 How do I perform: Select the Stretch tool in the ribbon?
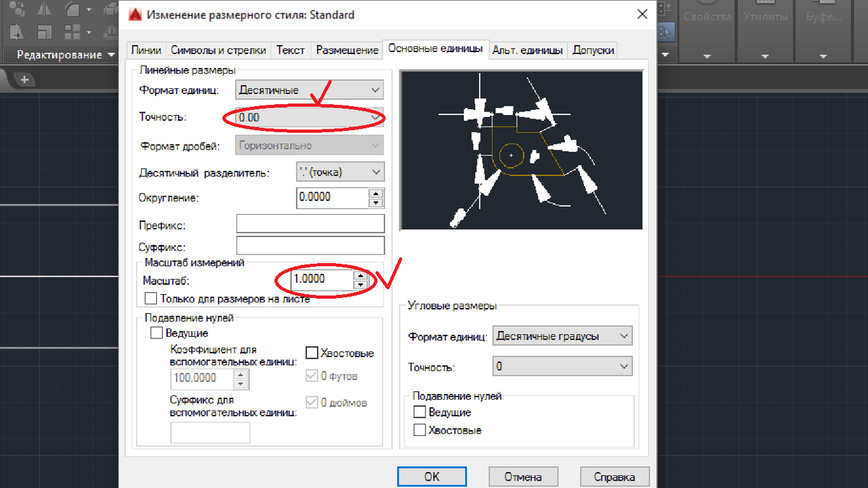(17, 32)
